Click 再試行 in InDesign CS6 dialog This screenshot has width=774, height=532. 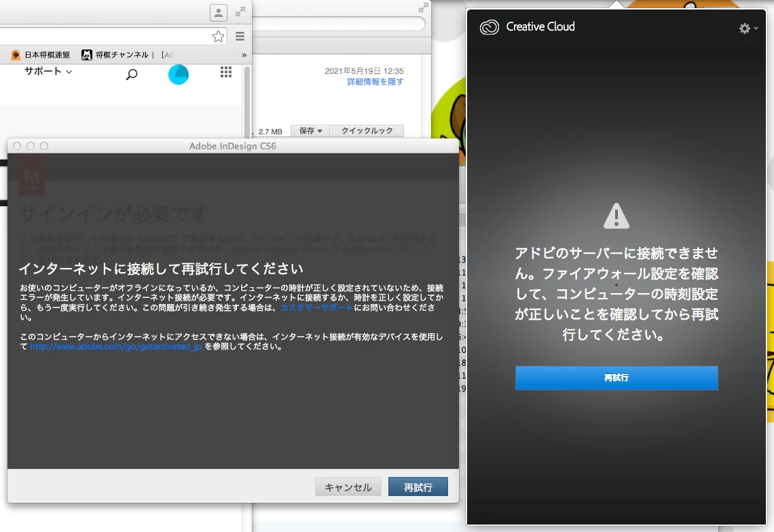click(418, 487)
